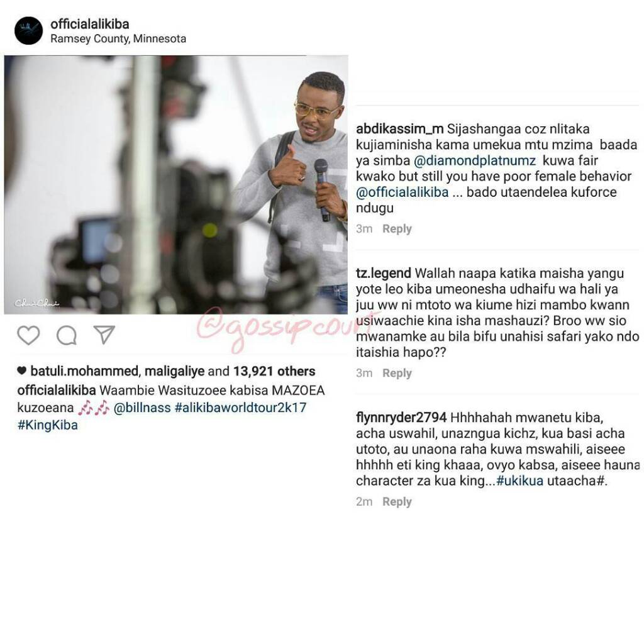This screenshot has width=644, height=644.
Task: Reply to flynnryder2794 comment
Action: pos(397,501)
